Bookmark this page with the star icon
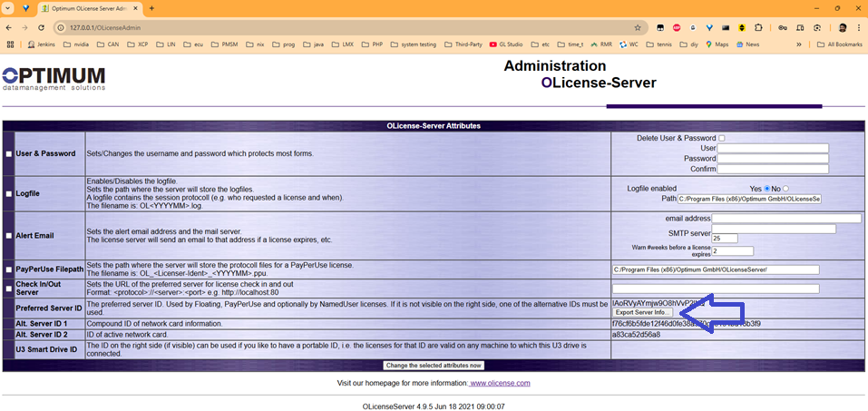 tap(637, 27)
